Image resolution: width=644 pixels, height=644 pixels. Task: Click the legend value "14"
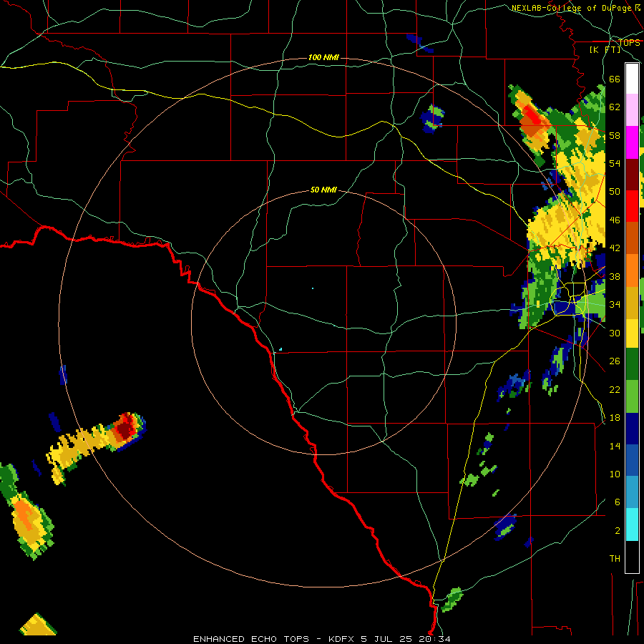615,446
